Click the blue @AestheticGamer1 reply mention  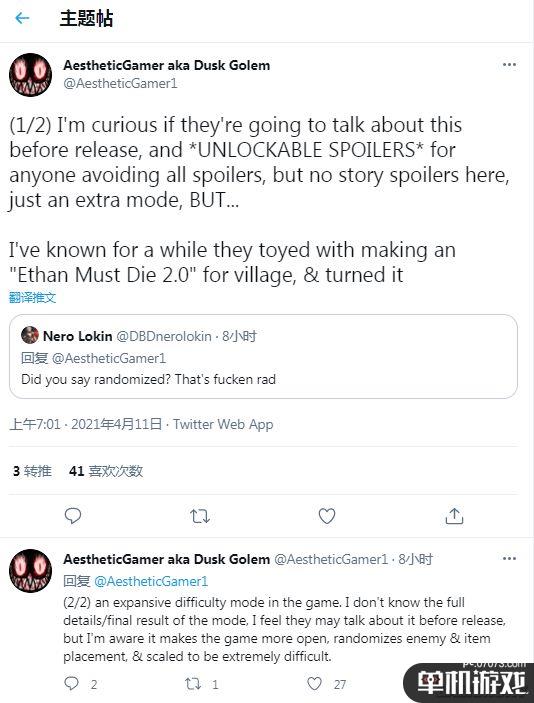point(151,581)
